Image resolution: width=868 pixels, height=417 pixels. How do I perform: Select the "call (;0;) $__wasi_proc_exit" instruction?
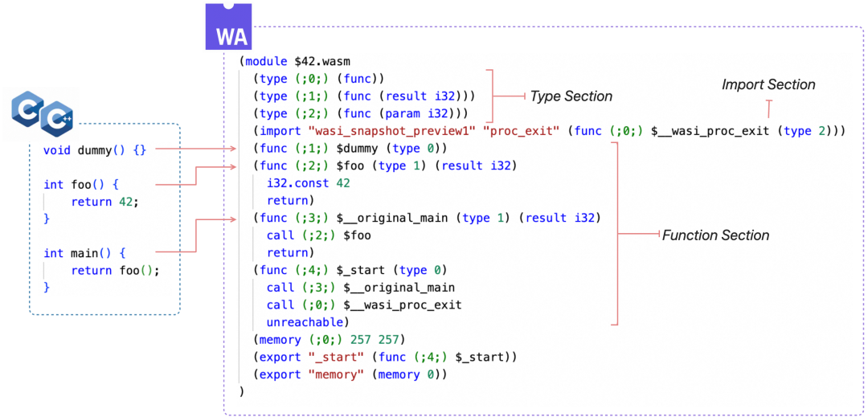tap(364, 305)
